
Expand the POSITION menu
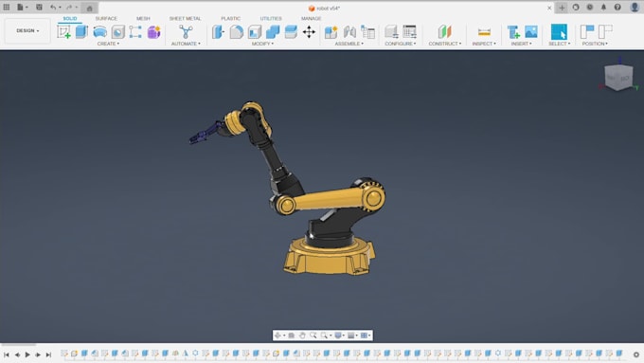point(595,44)
